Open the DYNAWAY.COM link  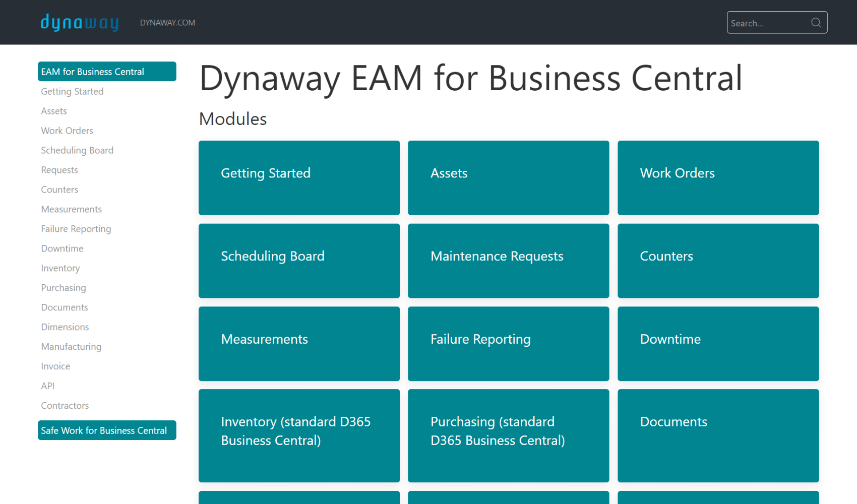pos(167,23)
